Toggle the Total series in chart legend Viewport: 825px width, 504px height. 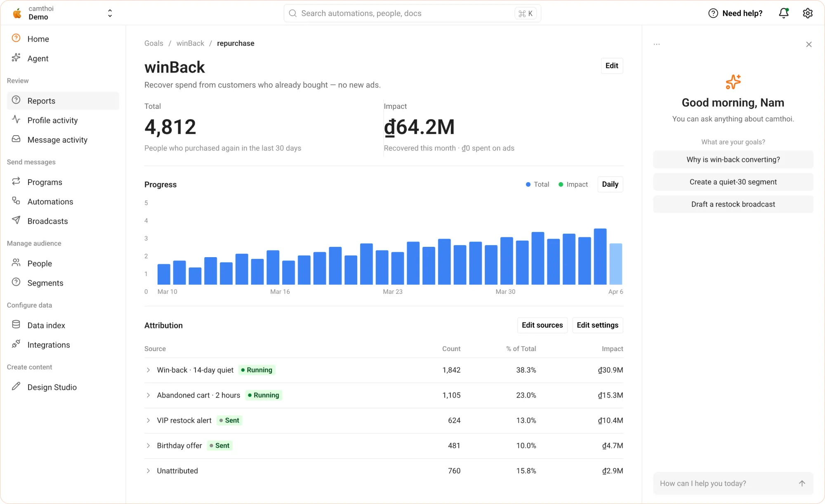coord(537,184)
